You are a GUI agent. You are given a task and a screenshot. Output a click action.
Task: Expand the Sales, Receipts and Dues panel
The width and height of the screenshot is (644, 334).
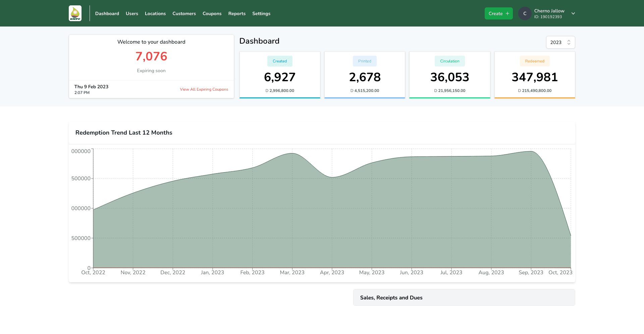pyautogui.click(x=464, y=297)
